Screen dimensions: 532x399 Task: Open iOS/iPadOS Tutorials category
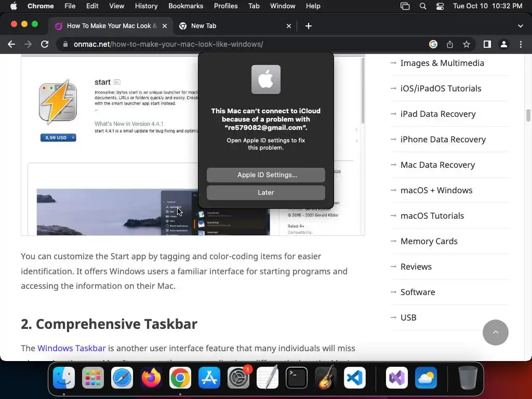[441, 88]
